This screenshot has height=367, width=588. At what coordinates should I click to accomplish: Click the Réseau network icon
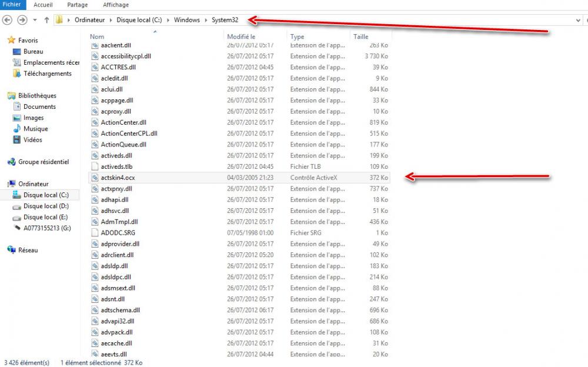click(x=12, y=250)
